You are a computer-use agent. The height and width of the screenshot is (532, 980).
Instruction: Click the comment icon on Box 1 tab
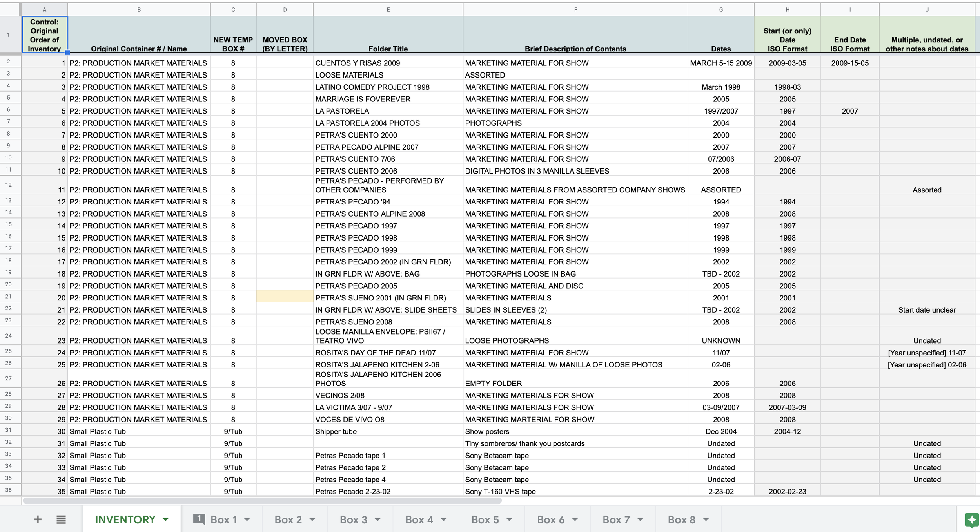click(199, 519)
